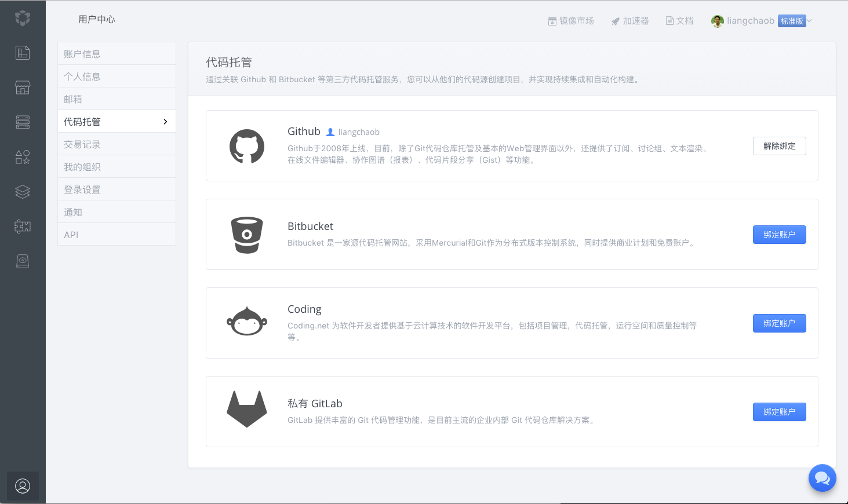Click the 代码托管 section heading
The height and width of the screenshot is (504, 848).
tap(229, 62)
